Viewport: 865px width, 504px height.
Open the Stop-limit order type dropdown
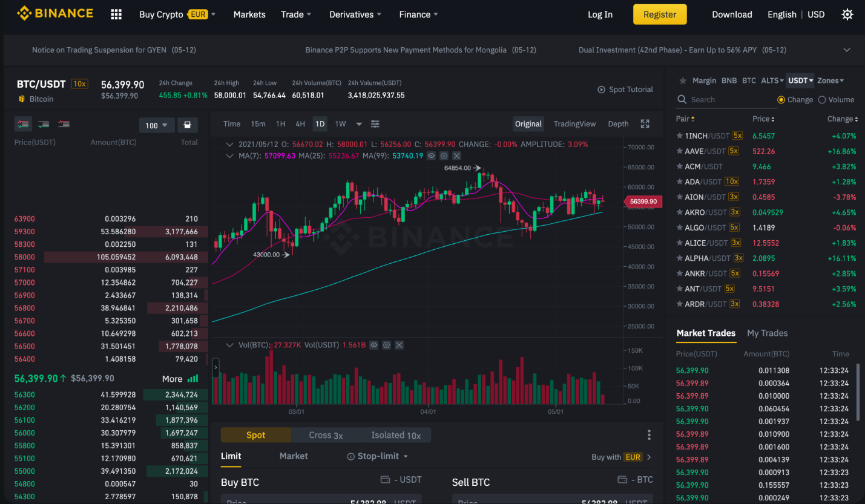pyautogui.click(x=383, y=456)
